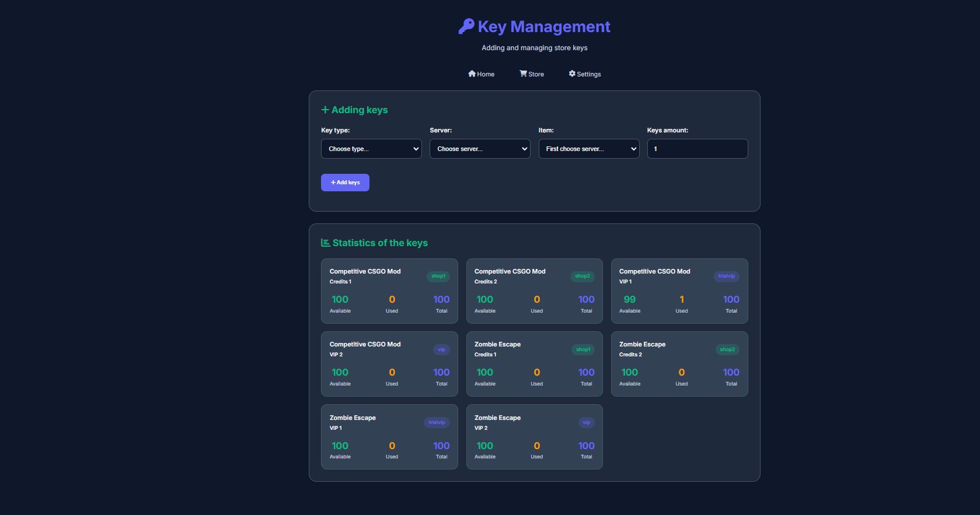This screenshot has height=515, width=980.
Task: Click vip badge on Competitive CSGO VIP 2
Action: coord(441,349)
